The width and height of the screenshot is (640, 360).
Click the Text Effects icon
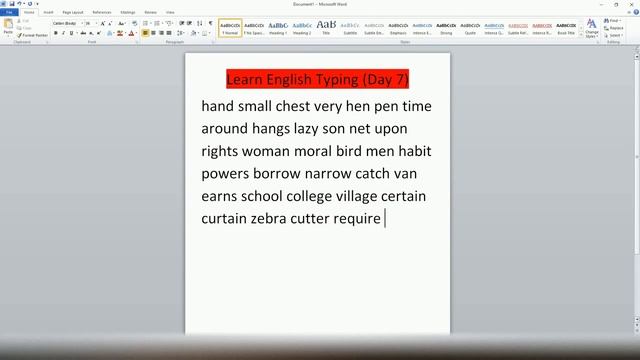coord(110,33)
